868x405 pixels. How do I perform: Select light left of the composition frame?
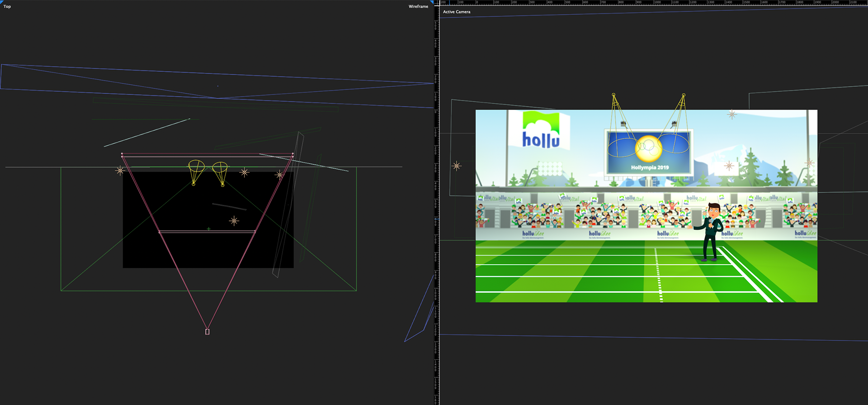tap(457, 166)
